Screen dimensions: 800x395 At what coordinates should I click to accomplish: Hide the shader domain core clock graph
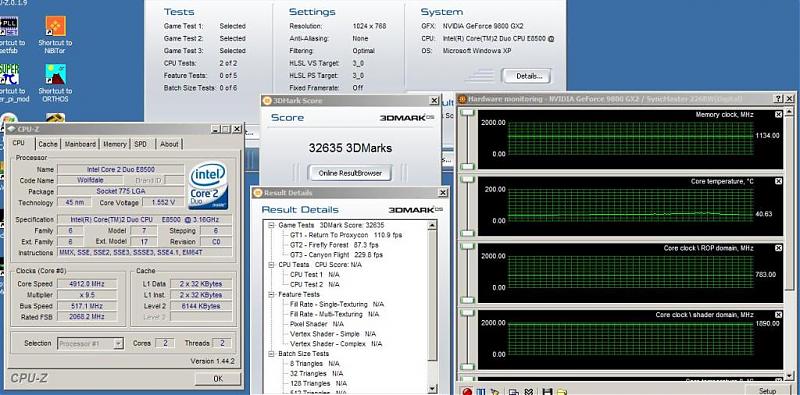click(x=779, y=315)
